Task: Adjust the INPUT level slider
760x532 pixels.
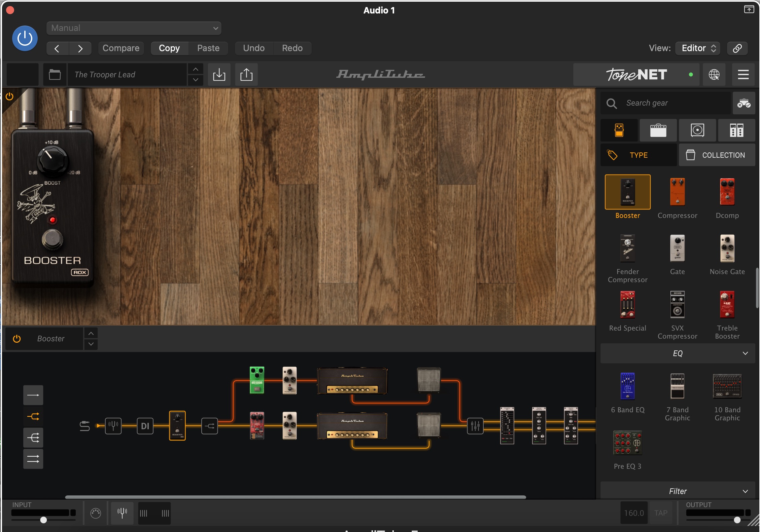Action: tap(43, 520)
